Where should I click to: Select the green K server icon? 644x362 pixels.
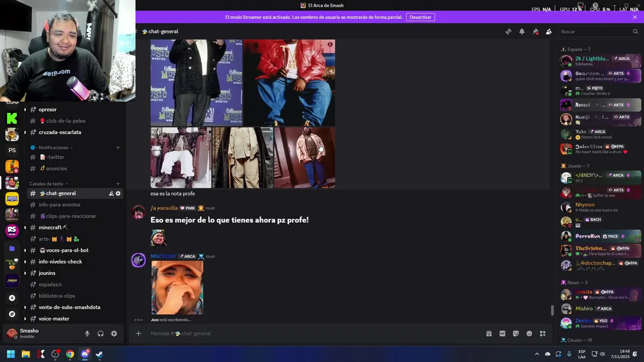[12, 119]
